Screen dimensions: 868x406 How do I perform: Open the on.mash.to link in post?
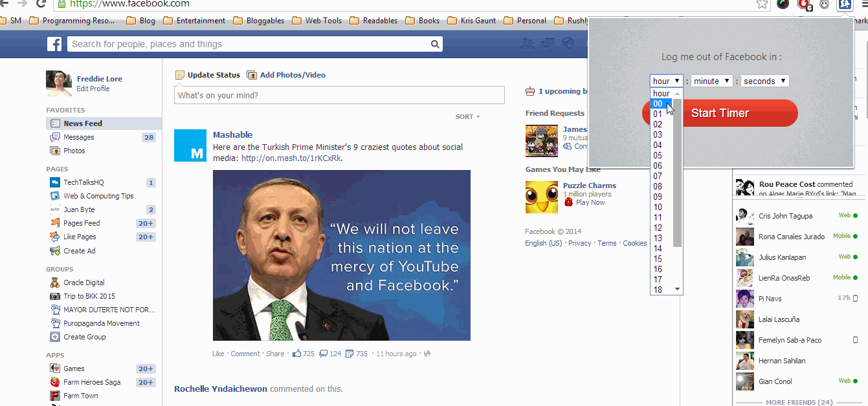click(291, 158)
